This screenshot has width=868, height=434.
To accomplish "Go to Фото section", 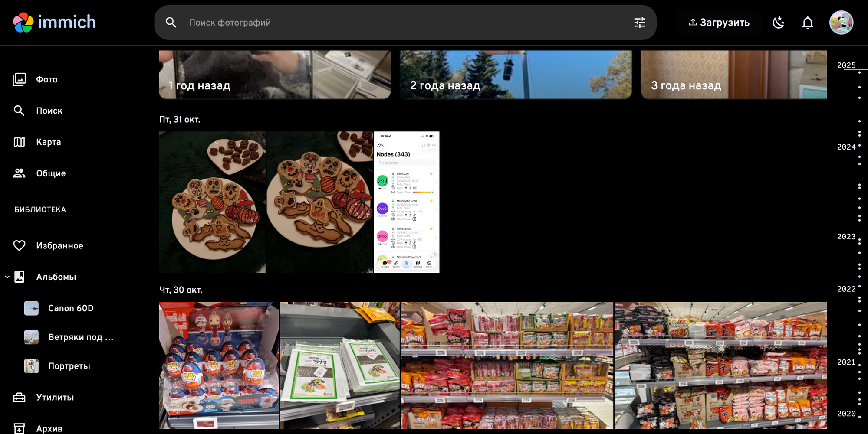I will click(x=46, y=79).
